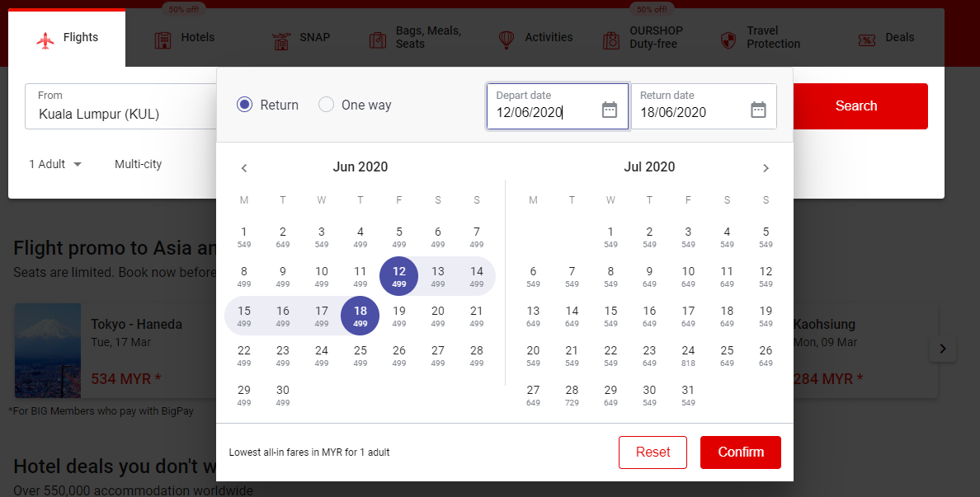Click the Deals percent ticket icon

pyautogui.click(x=867, y=40)
